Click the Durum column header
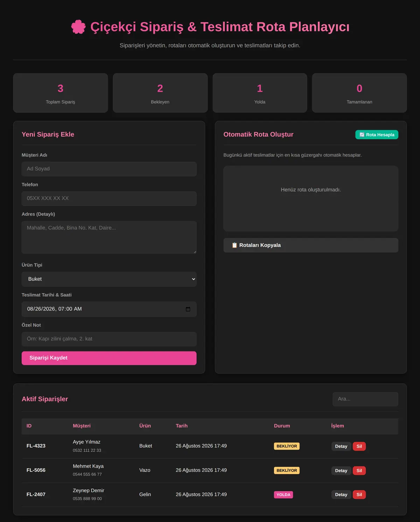 [282, 426]
